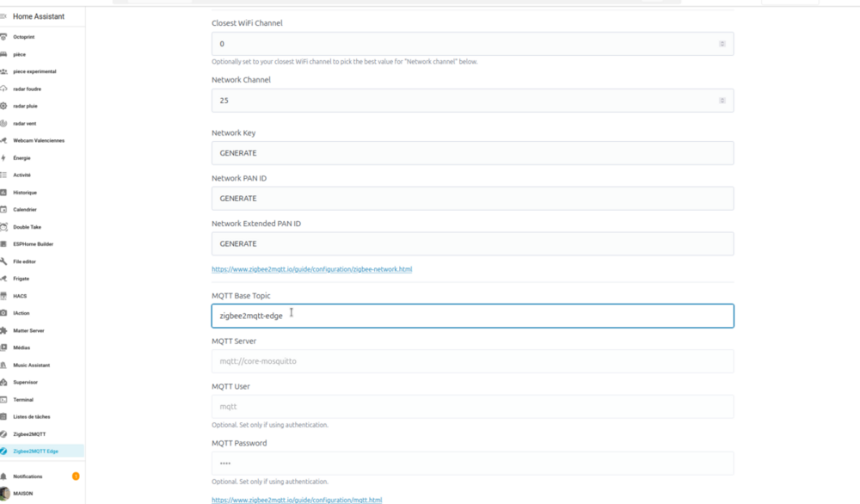Click the Médias sidebar icon

pyautogui.click(x=3, y=347)
